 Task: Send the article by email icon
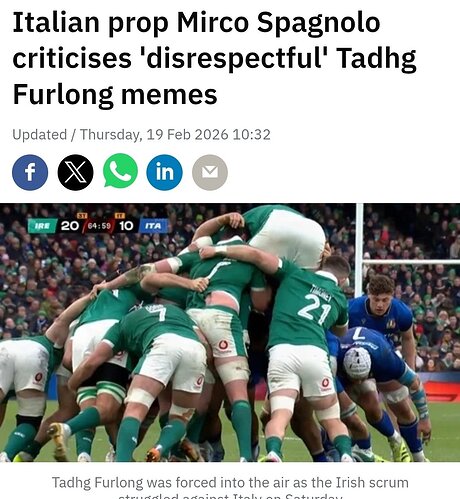coord(210,172)
